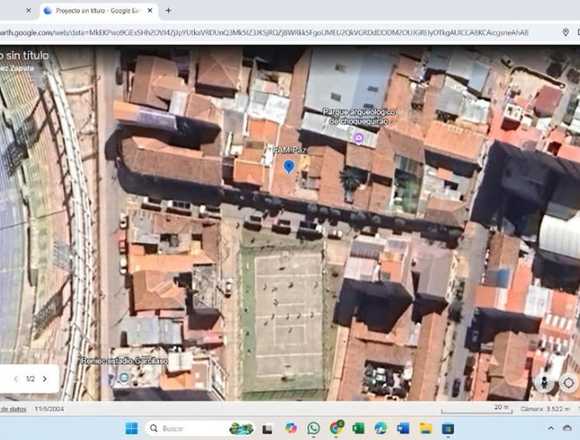Viewport: 580px width, 440px height.
Task: Select the Proyecto sin título browser tab
Action: click(x=99, y=11)
